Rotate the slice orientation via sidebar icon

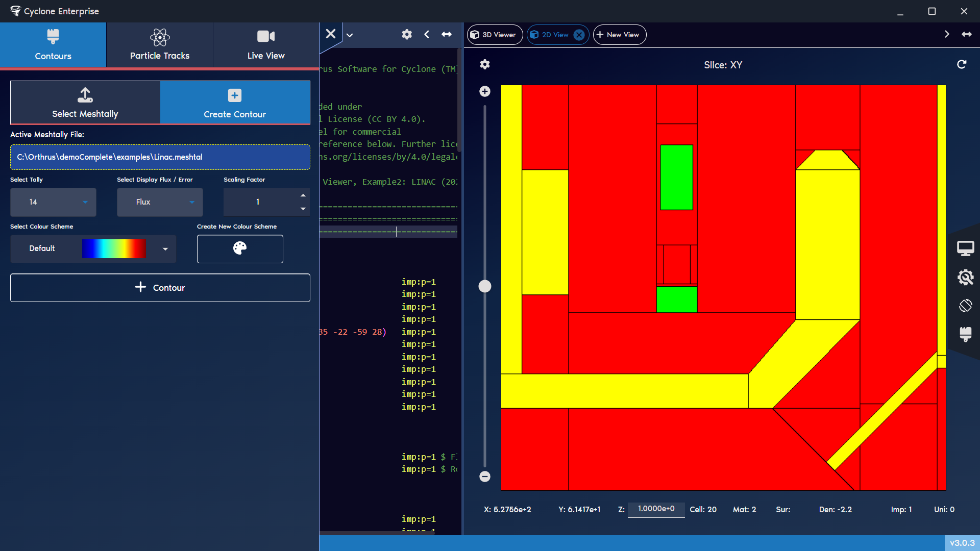point(966,306)
